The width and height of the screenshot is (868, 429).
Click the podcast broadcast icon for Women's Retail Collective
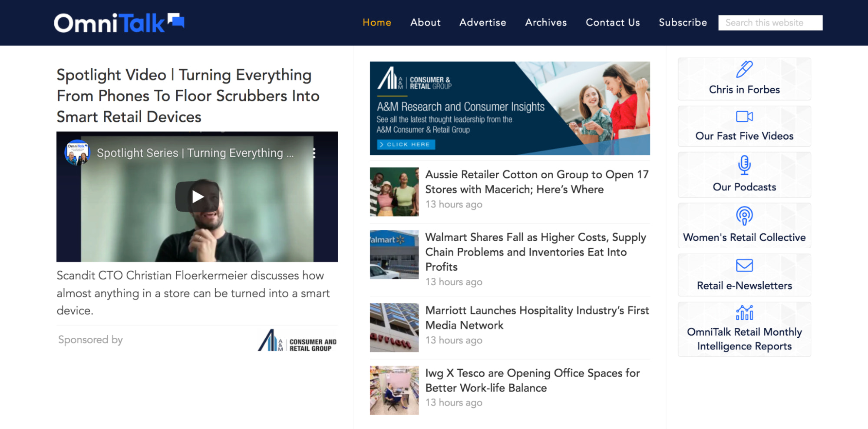(744, 216)
